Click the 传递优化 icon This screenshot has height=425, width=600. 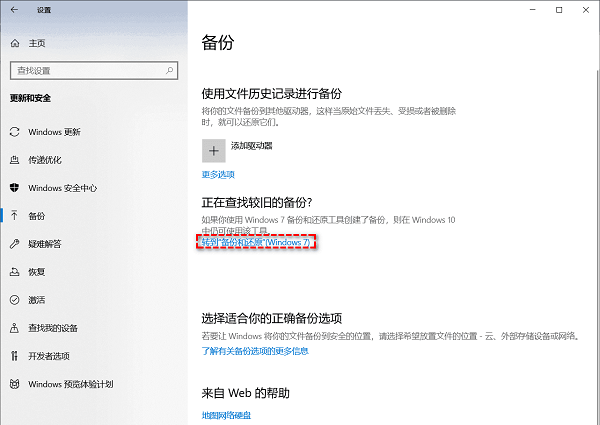[x=15, y=160]
